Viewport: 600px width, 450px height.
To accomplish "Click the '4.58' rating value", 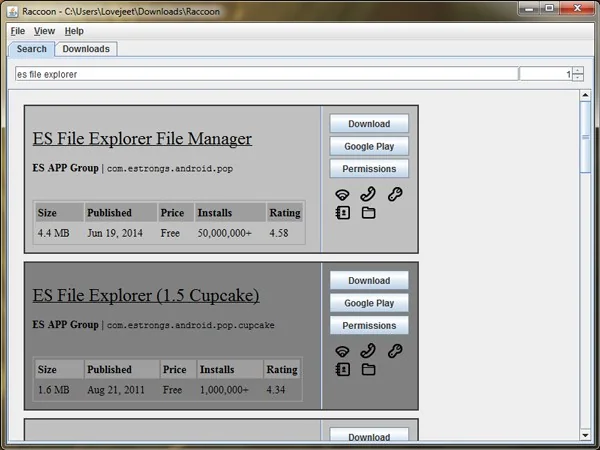I will pos(279,233).
